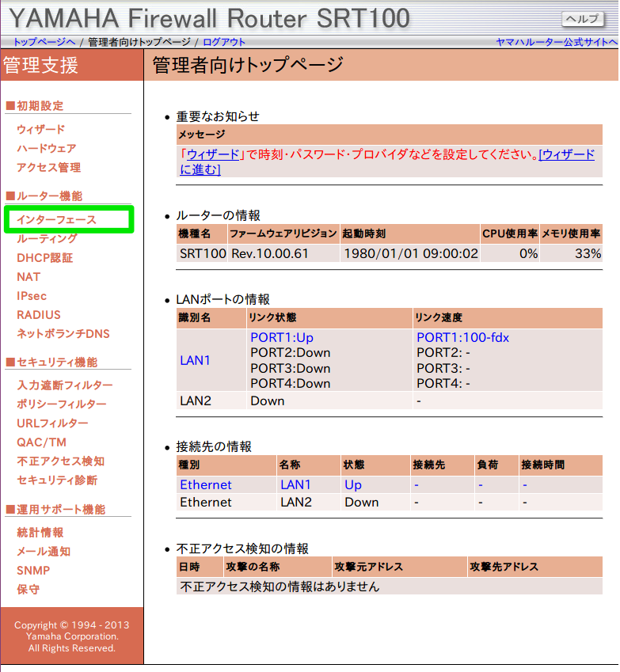Screen dimensions: 620x672
Task: Click the 1980/01/01 09:00:02 startup time
Action: [x=411, y=253]
